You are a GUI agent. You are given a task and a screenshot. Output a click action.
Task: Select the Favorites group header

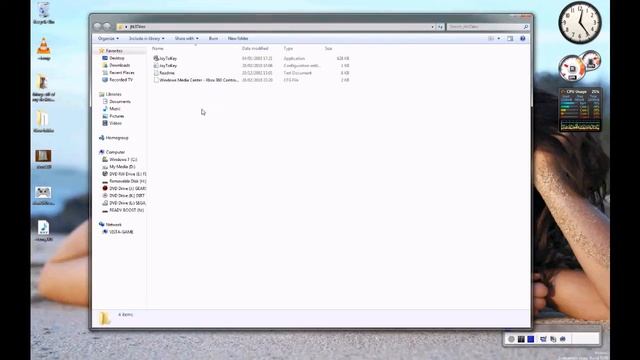tap(114, 51)
